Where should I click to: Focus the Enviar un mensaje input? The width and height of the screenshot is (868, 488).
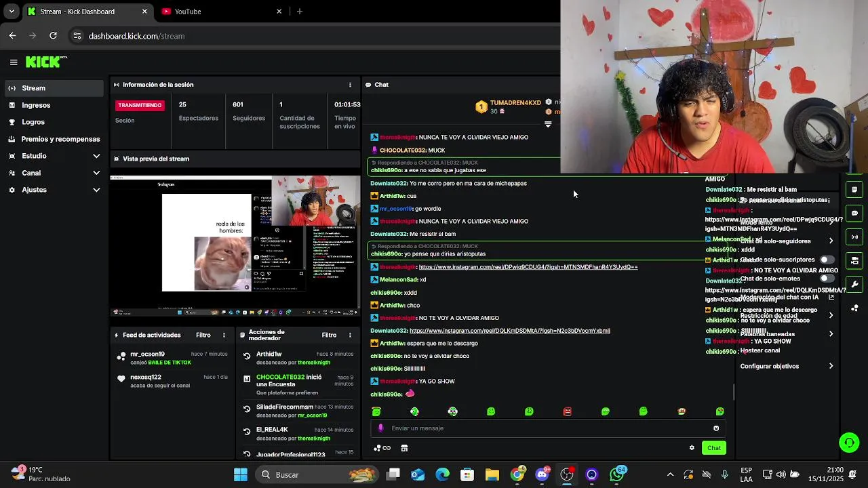549,428
